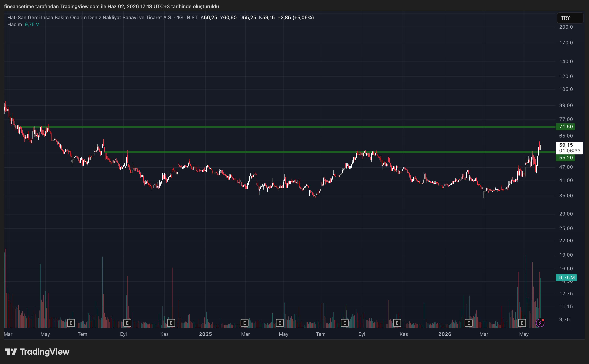The image size is (589, 364).
Task: Open the E marker above the first Eyl label
Action: [x=127, y=323]
